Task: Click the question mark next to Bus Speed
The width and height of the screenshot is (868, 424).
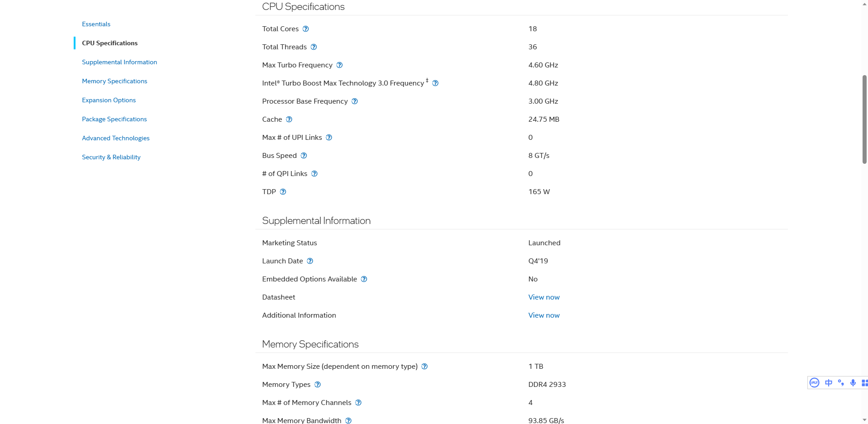Action: tap(304, 156)
